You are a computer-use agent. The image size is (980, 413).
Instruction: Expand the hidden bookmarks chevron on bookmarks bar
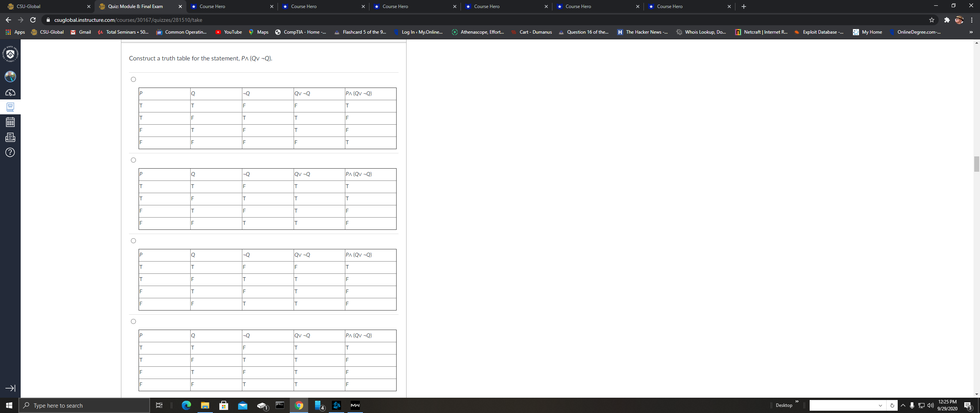(971, 32)
